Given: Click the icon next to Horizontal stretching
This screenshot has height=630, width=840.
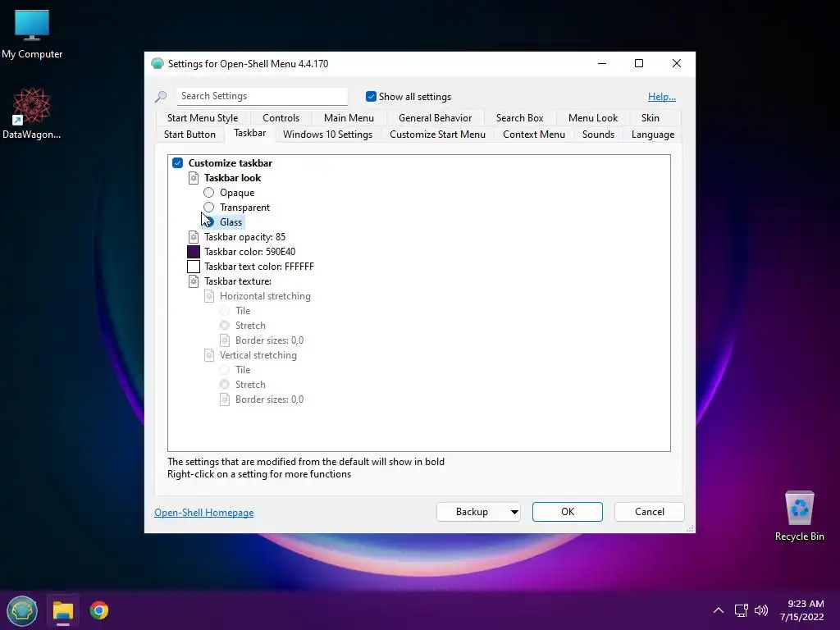Looking at the screenshot, I should point(209,296).
